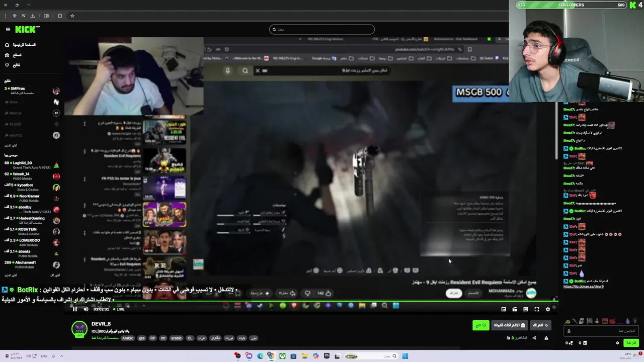Toggle the browser side panel icon
The width and height of the screenshot is (644, 362).
pos(46,16)
